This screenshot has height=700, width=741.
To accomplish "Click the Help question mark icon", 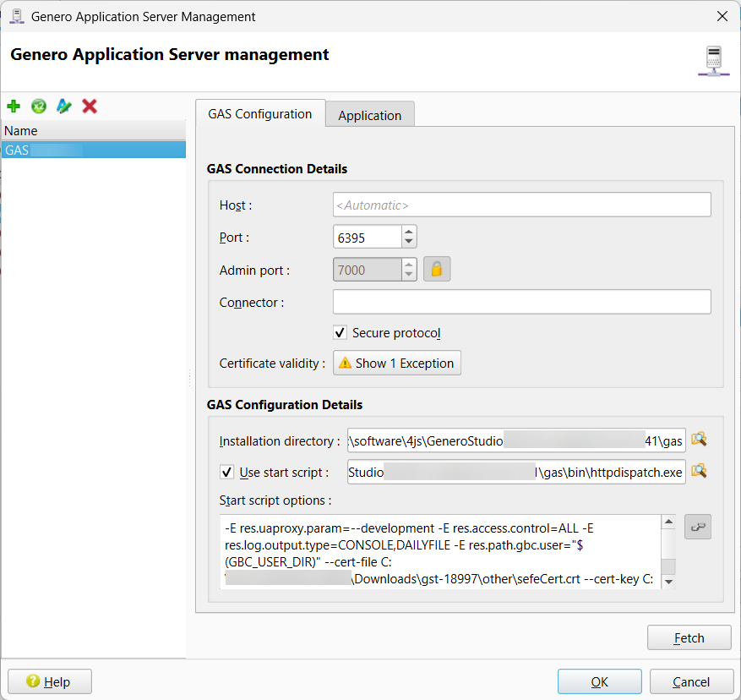I will coord(31,681).
